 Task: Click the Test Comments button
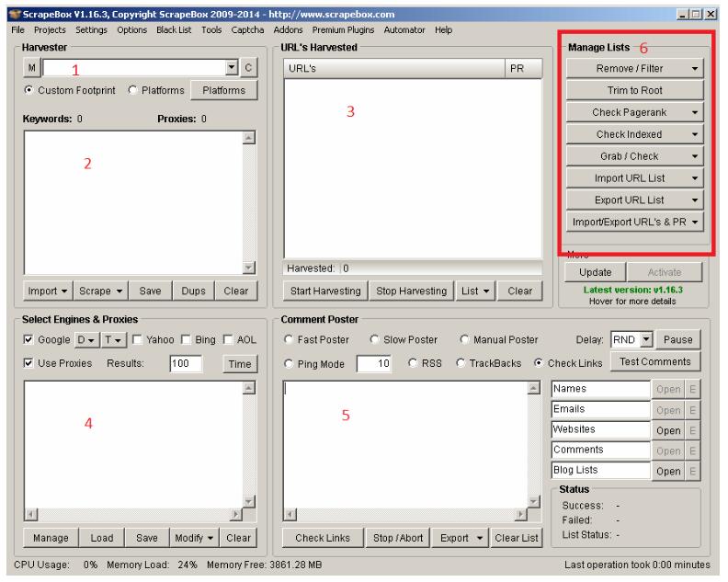click(x=655, y=361)
